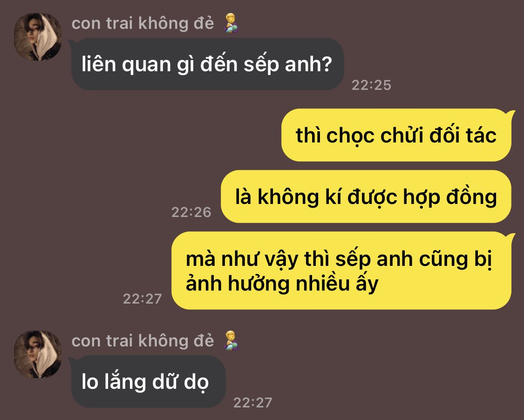
Task: Click the words 'đối tác' in the yellow bubble
Action: 463,135
